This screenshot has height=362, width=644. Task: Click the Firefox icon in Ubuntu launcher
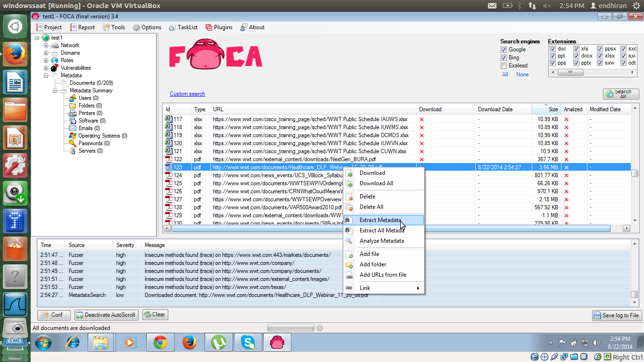(x=15, y=55)
